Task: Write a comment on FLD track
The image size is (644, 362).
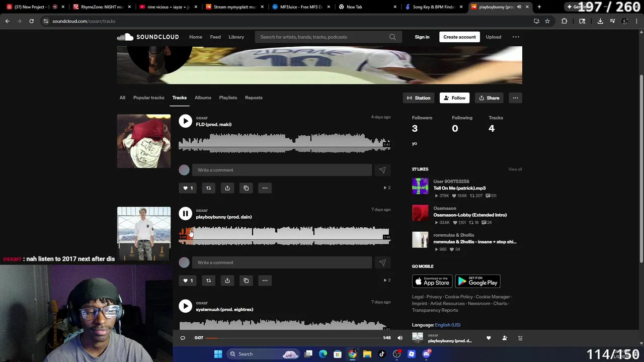Action: click(282, 170)
